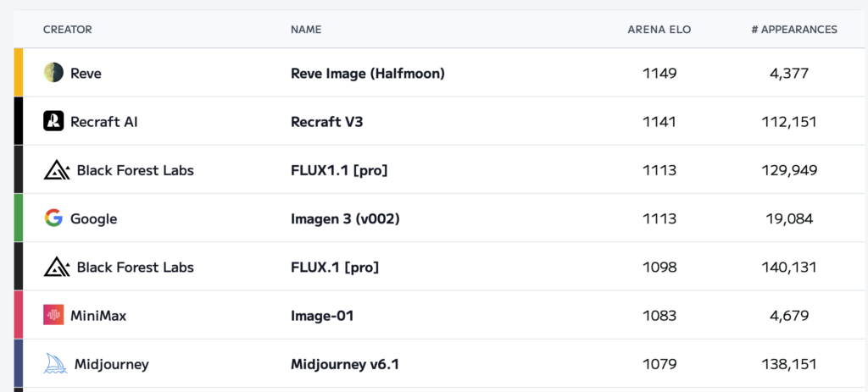Click the Midjourney sailboat logo icon

55,364
